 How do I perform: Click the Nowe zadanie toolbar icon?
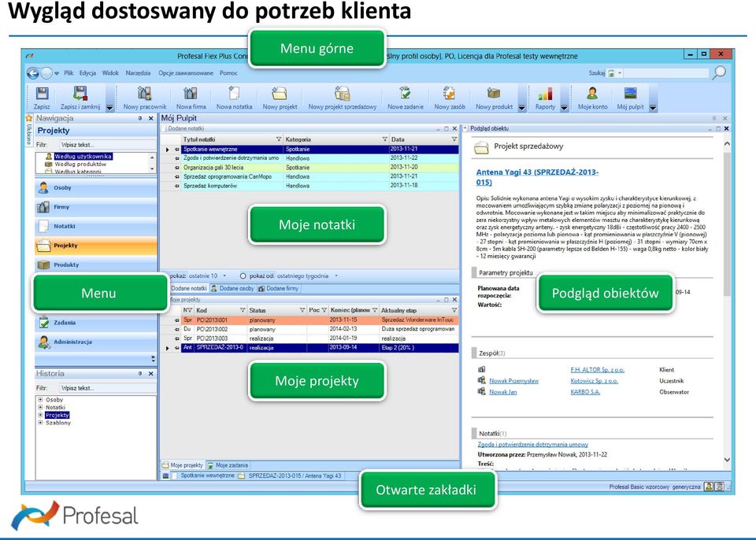(x=405, y=94)
